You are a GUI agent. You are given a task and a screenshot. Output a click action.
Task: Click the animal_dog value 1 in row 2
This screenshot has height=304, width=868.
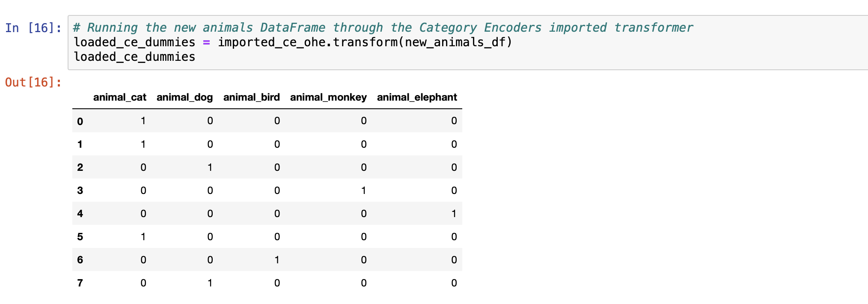pos(210,167)
